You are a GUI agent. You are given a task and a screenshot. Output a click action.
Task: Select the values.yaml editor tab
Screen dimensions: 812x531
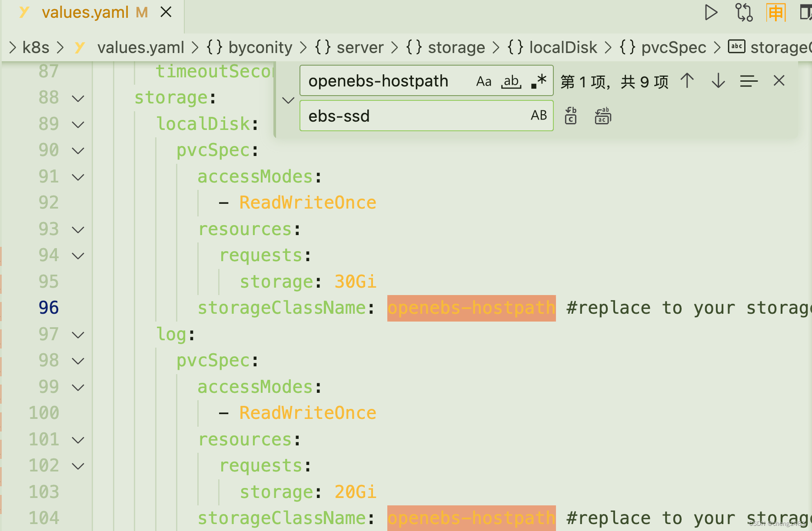[85, 12]
